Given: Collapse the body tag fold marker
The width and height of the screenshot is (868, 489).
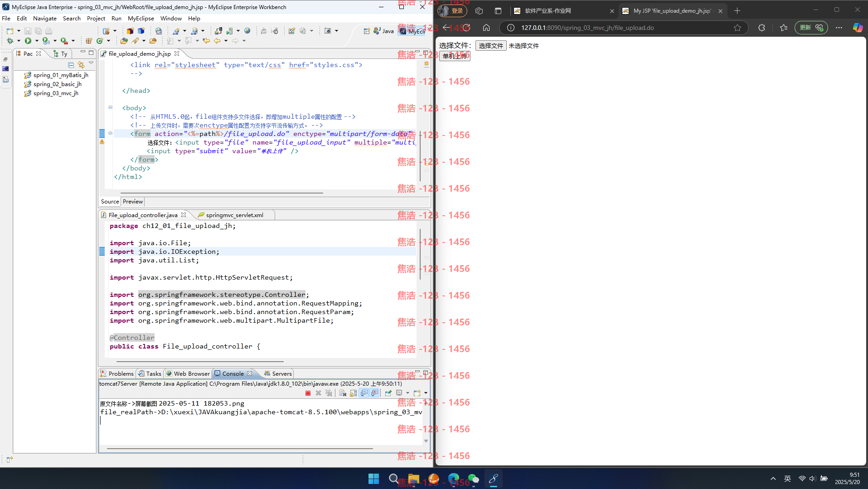Looking at the screenshot, I should point(110,107).
